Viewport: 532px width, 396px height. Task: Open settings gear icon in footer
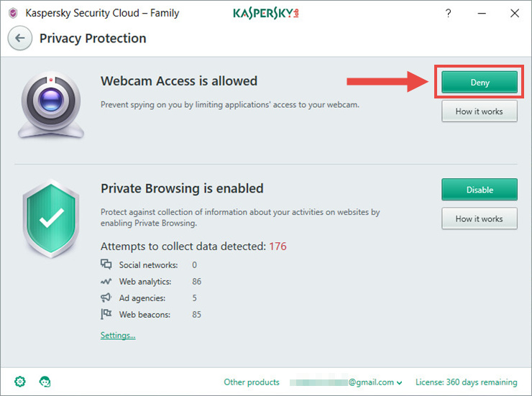click(19, 382)
